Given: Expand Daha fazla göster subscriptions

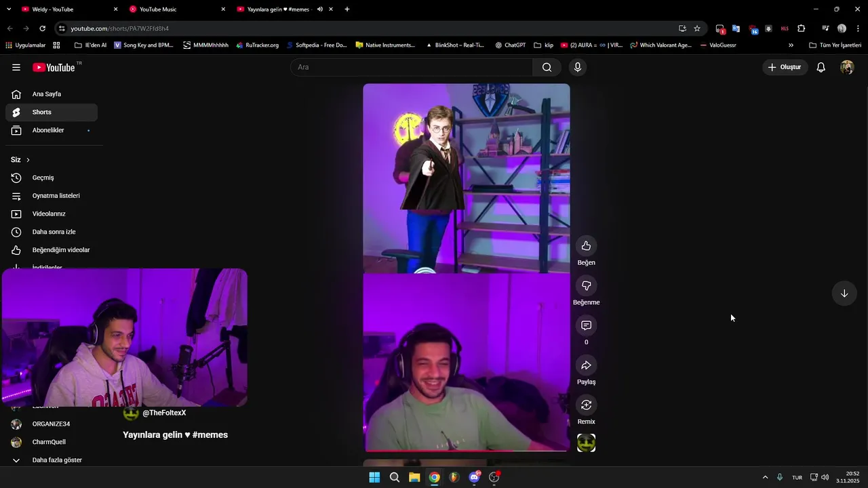Looking at the screenshot, I should 52,460.
